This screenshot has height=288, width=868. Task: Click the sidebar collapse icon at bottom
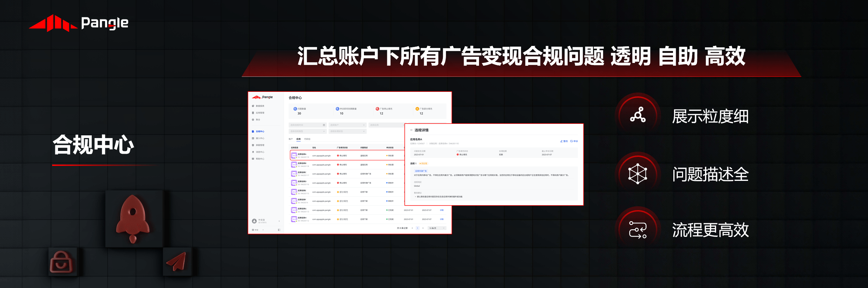[x=279, y=230]
